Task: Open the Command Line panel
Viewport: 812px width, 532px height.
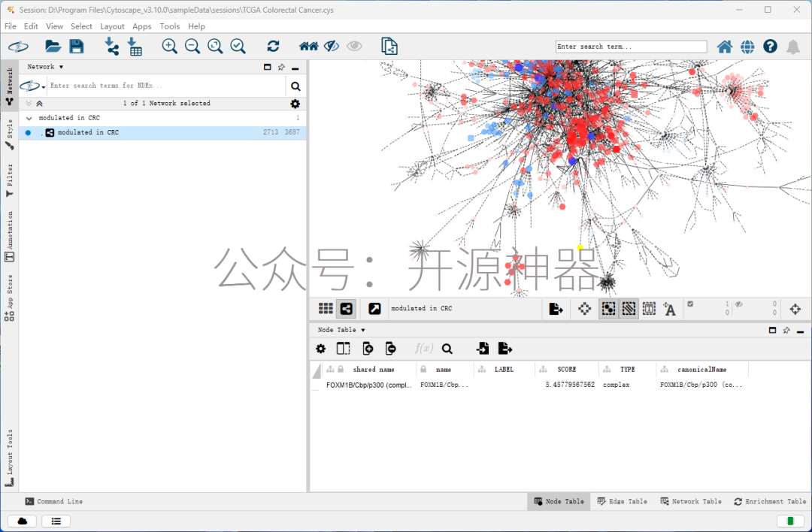Action: (54, 501)
